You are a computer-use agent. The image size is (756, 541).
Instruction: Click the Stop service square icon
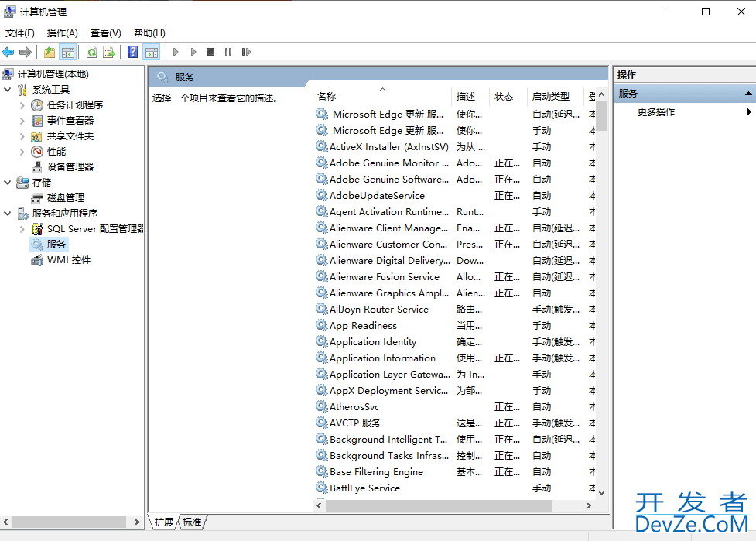pos(210,52)
